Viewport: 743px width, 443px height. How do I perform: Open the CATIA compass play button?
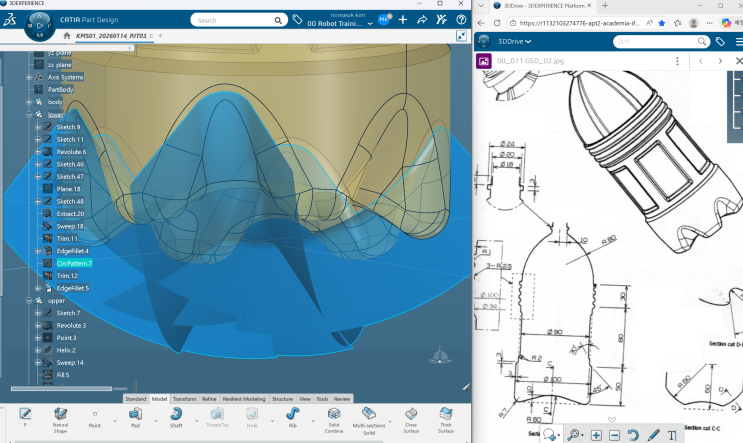[40, 26]
